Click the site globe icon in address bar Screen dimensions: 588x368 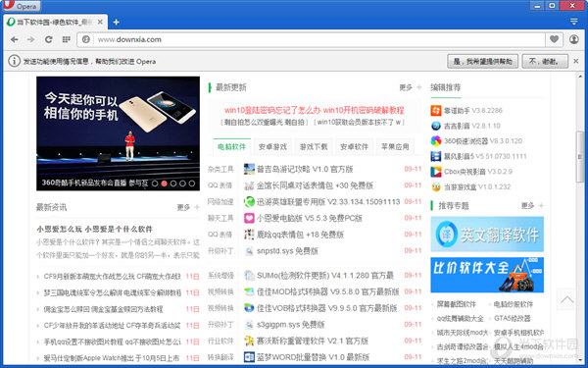pyautogui.click(x=86, y=39)
